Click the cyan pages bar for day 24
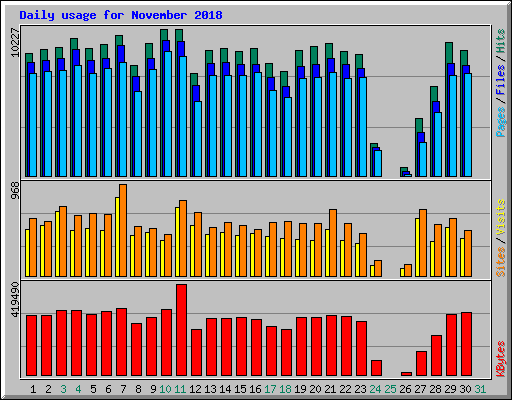The width and height of the screenshot is (512, 400). [378, 163]
